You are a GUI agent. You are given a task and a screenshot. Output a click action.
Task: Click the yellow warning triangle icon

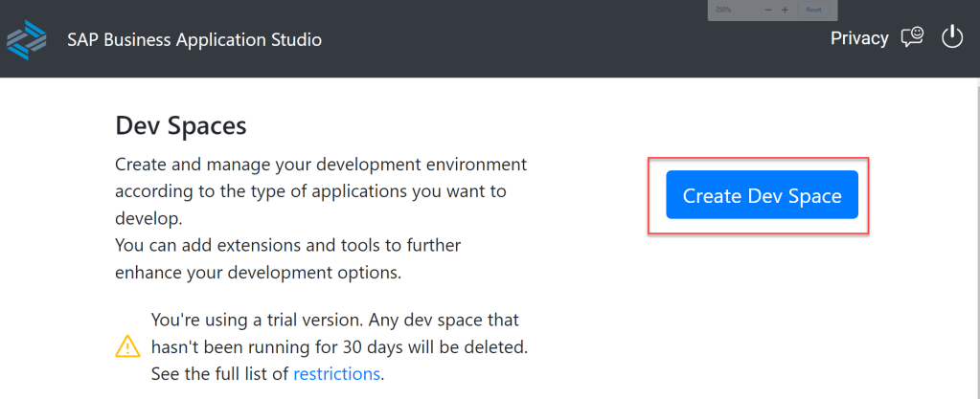[x=127, y=345]
